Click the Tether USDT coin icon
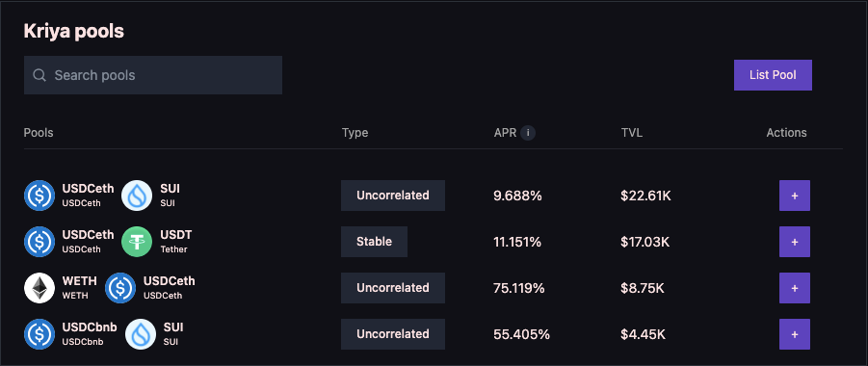 [x=137, y=242]
